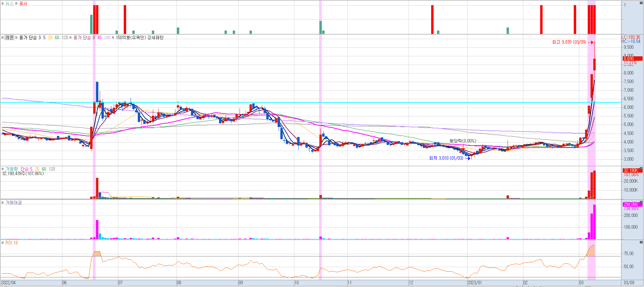Click the 2023/01 date on time axis
This screenshot has height=287, width=644.
[x=475, y=283]
